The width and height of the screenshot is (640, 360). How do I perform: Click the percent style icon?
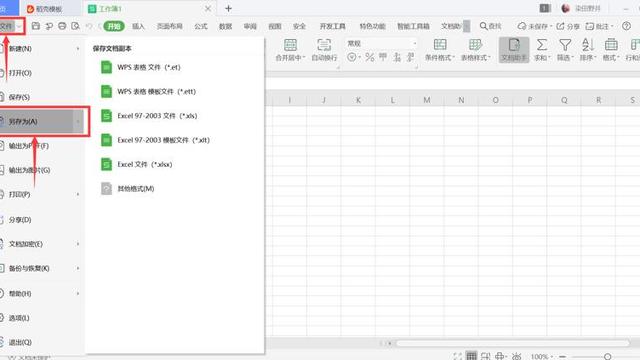[370, 57]
